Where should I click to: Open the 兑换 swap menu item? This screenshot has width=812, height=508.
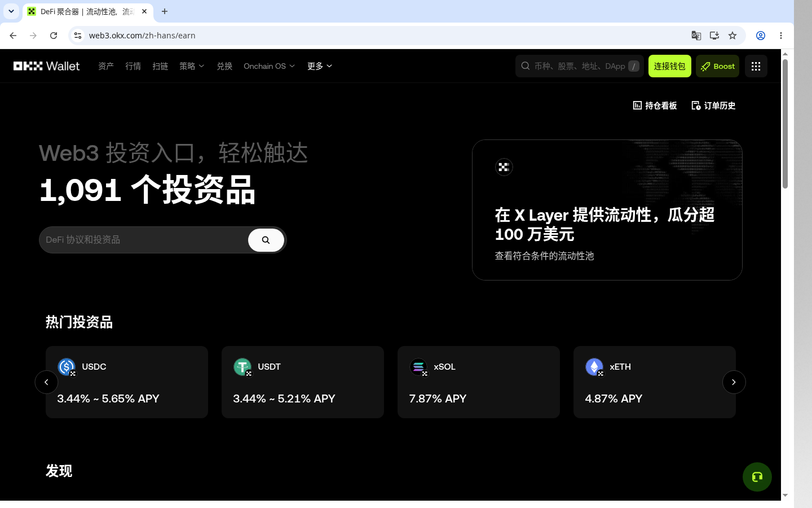224,66
